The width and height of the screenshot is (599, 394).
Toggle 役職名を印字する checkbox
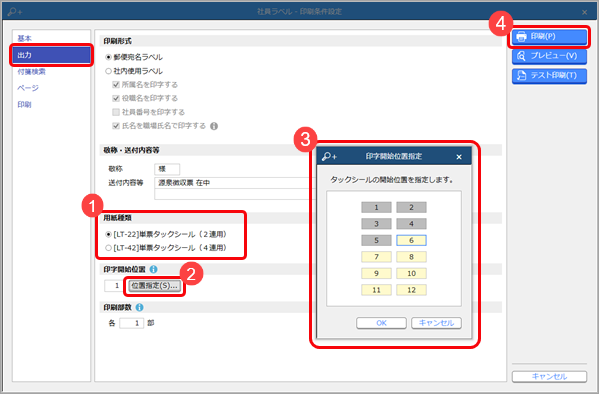click(116, 98)
